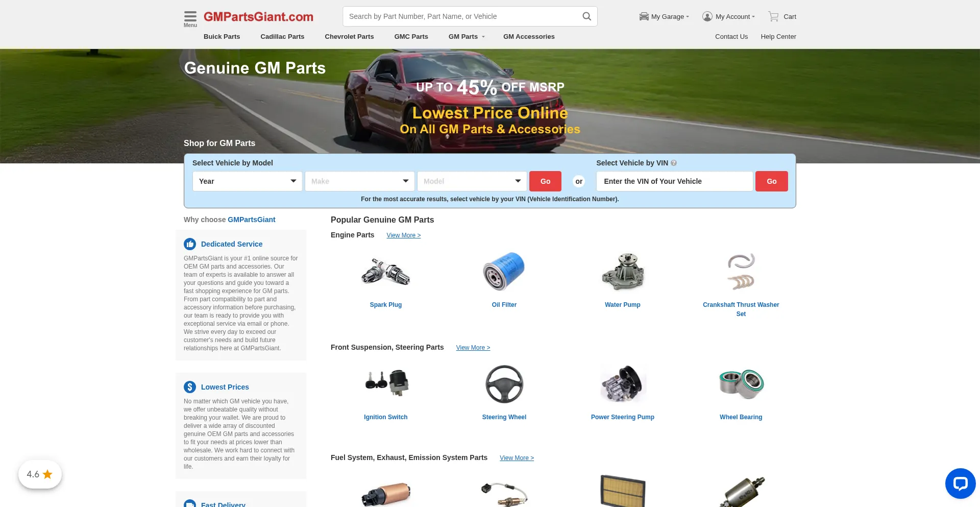980x507 pixels.
Task: Open the Cart icon
Action: click(x=772, y=16)
